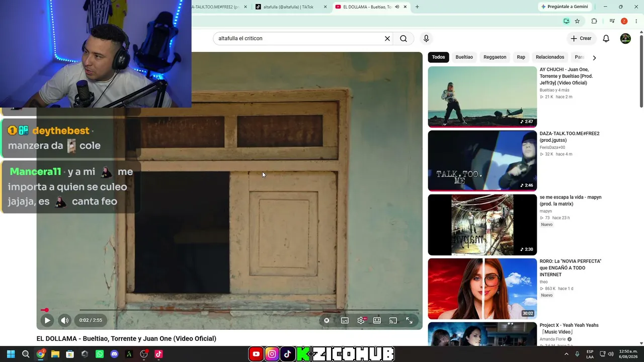Image resolution: width=644 pixels, height=362 pixels.
Task: Seek along the red video progress bar
Action: (229, 310)
